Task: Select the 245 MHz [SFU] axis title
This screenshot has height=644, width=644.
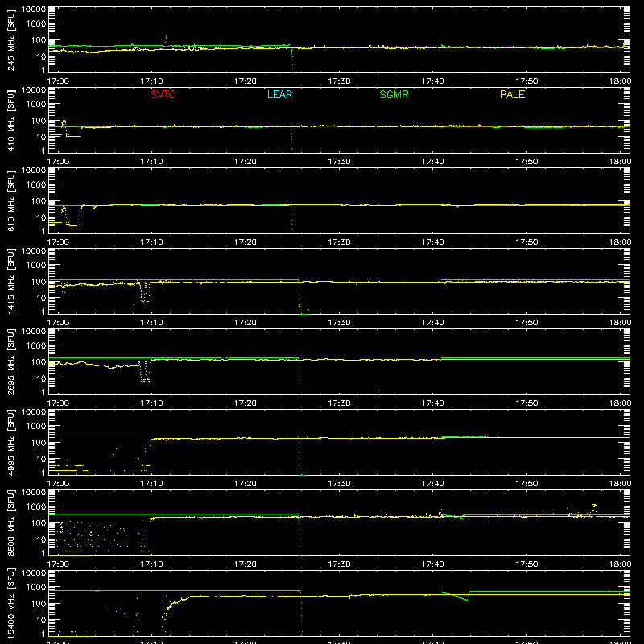Action: coord(10,40)
